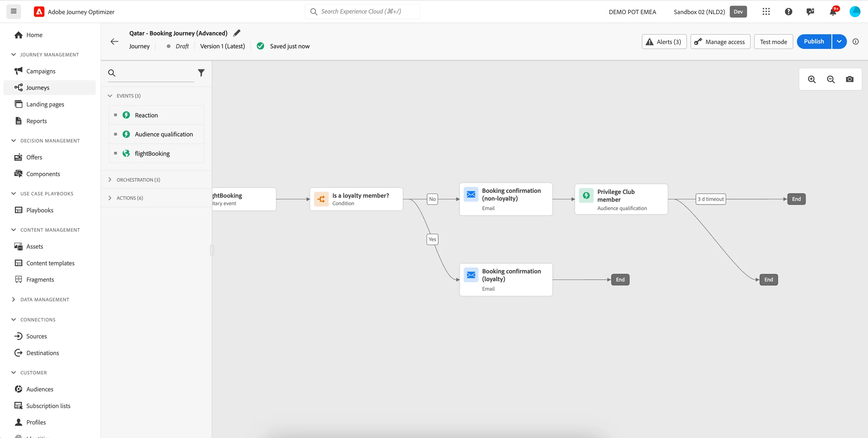The width and height of the screenshot is (868, 438).
Task: Click the orange Condition node icon
Action: click(x=321, y=199)
